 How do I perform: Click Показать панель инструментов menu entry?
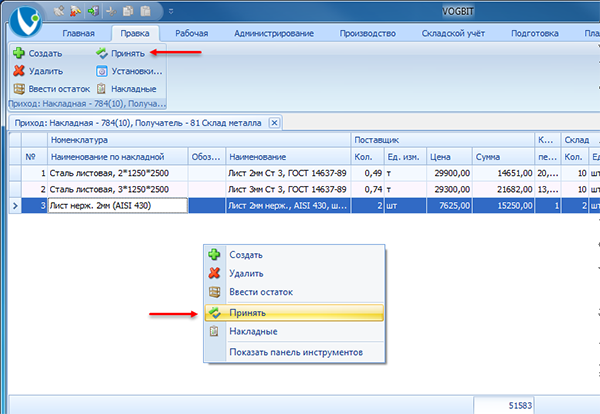[x=295, y=352]
